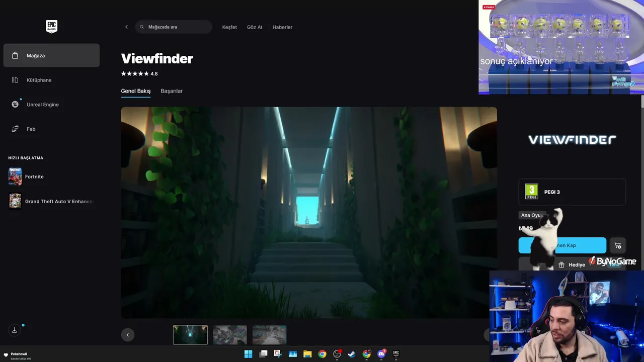This screenshot has height=362, width=644.
Task: Click the five-star rating of Viewfinder
Action: click(x=135, y=73)
